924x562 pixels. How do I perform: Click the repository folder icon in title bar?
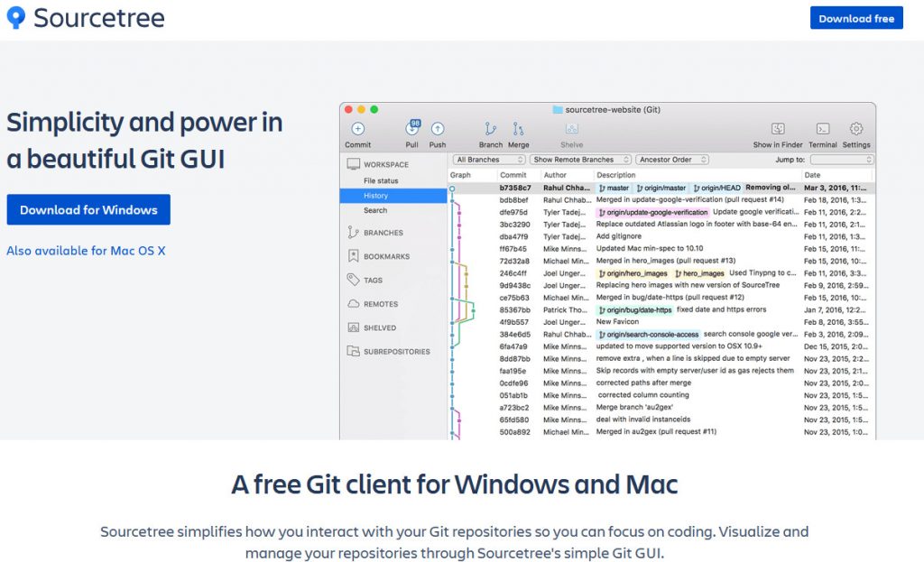(558, 109)
